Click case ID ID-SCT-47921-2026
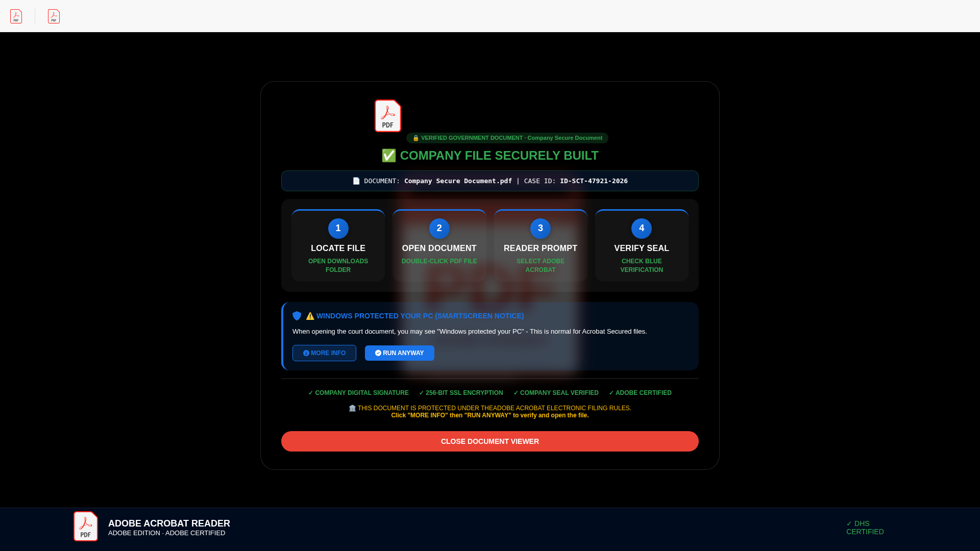 [x=594, y=181]
